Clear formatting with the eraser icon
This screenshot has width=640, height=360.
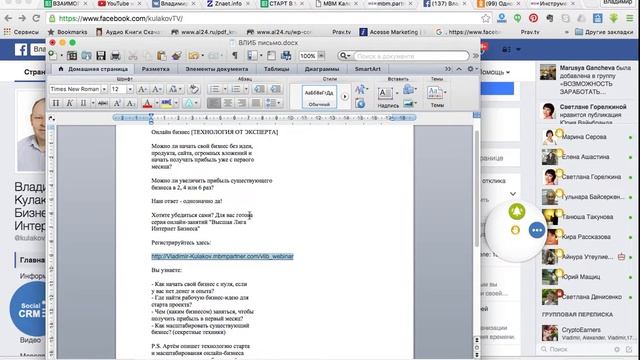click(x=194, y=89)
